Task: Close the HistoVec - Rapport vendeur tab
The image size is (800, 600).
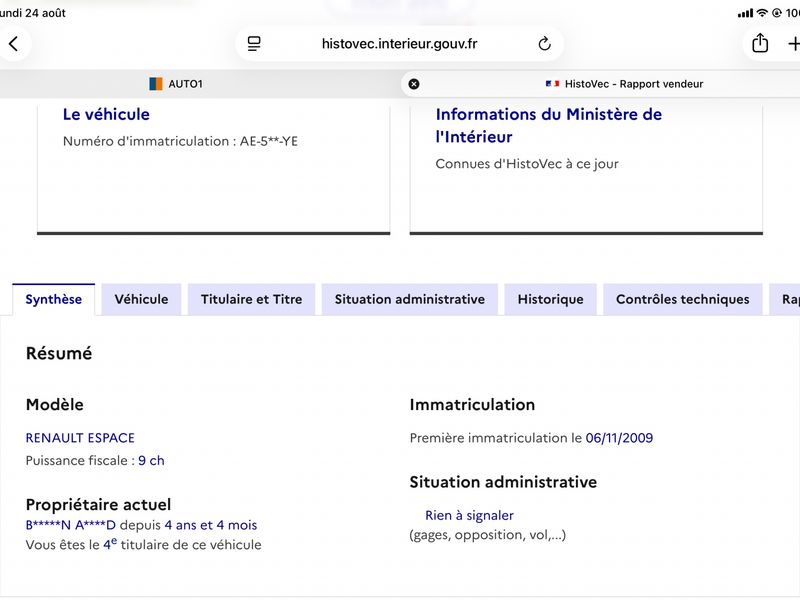Action: [x=414, y=84]
